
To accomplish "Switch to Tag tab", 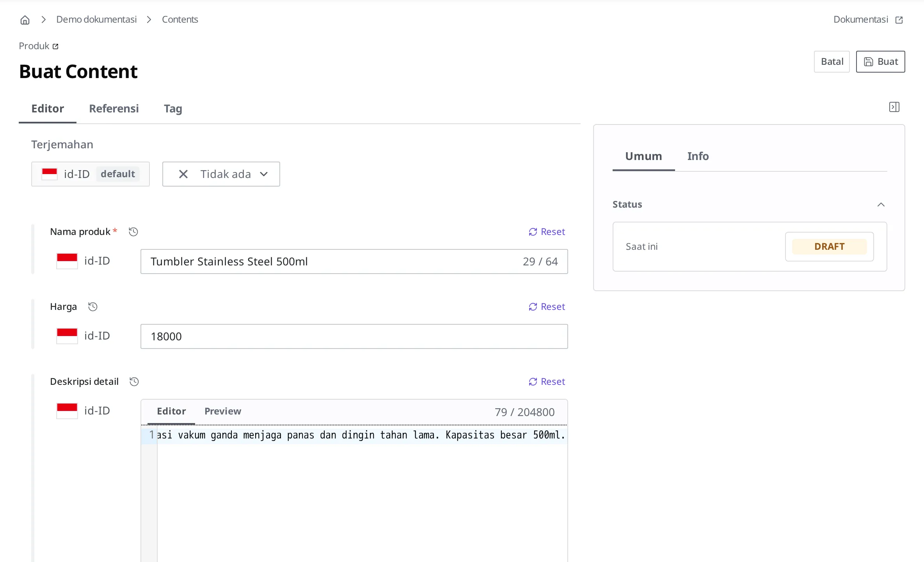I will click(173, 108).
